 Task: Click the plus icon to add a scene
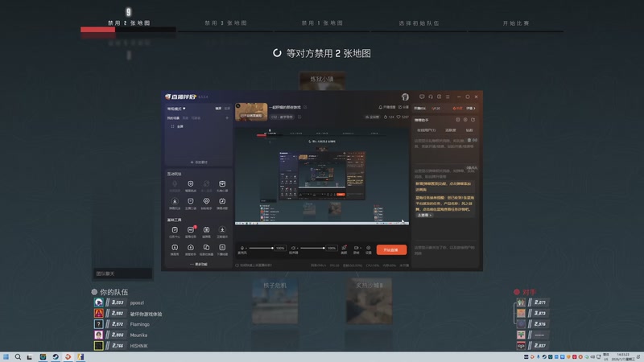(227, 117)
